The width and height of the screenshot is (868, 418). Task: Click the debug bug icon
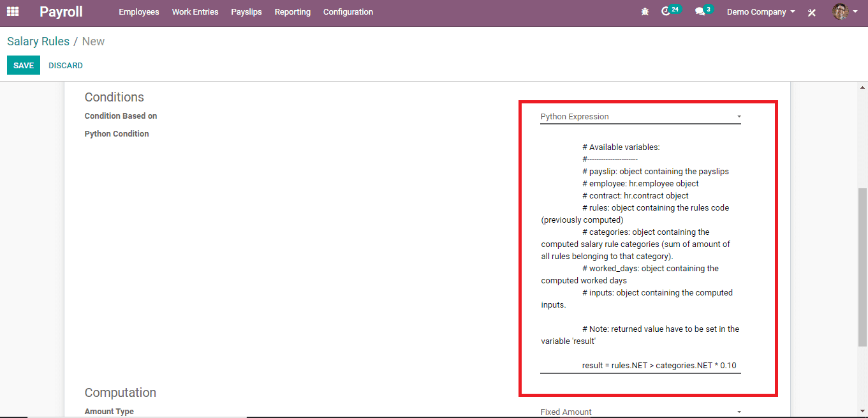pyautogui.click(x=645, y=11)
